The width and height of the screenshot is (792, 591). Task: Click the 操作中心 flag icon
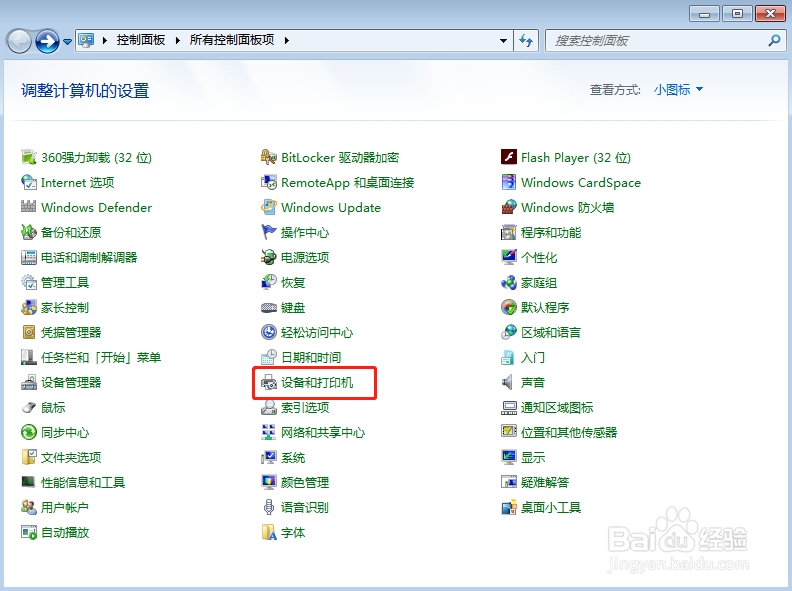tap(269, 232)
